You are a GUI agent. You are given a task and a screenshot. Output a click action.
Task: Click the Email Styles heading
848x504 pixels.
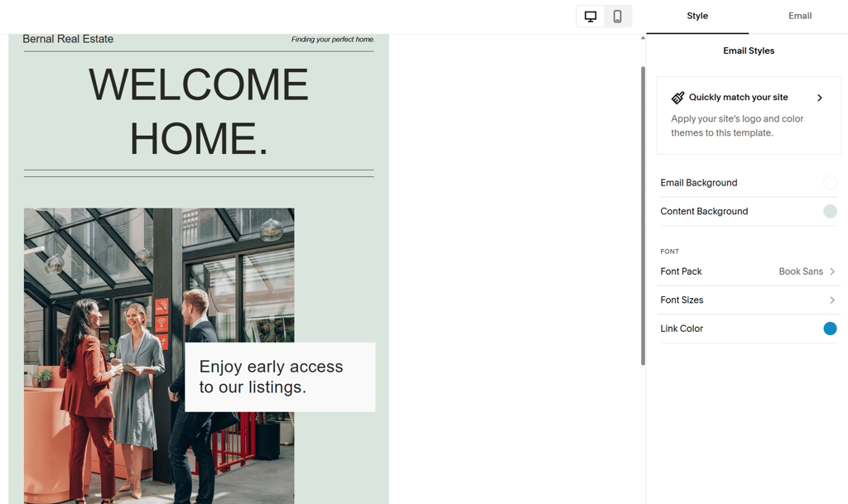pos(749,50)
